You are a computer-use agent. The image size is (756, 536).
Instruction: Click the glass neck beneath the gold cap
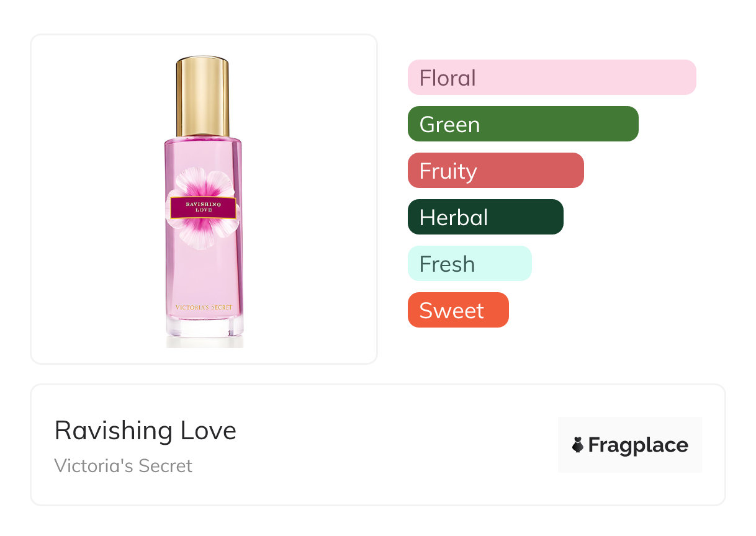[204, 139]
